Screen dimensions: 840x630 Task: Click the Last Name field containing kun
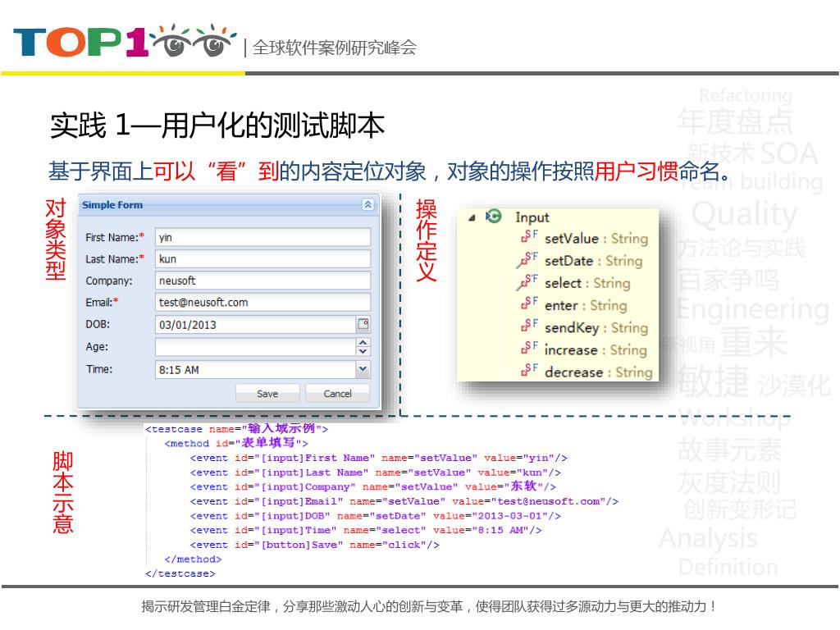pos(262,258)
